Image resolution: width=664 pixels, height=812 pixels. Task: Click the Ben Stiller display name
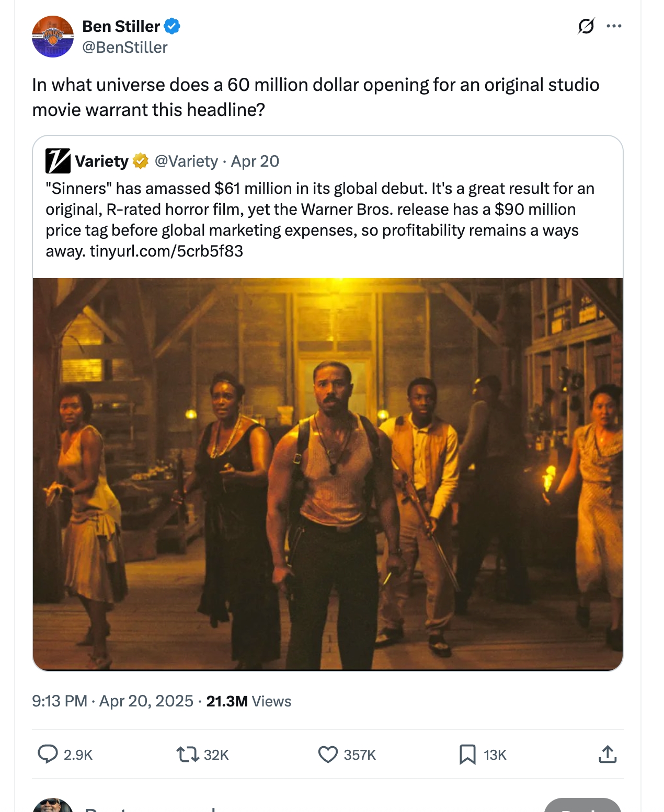coord(121,26)
